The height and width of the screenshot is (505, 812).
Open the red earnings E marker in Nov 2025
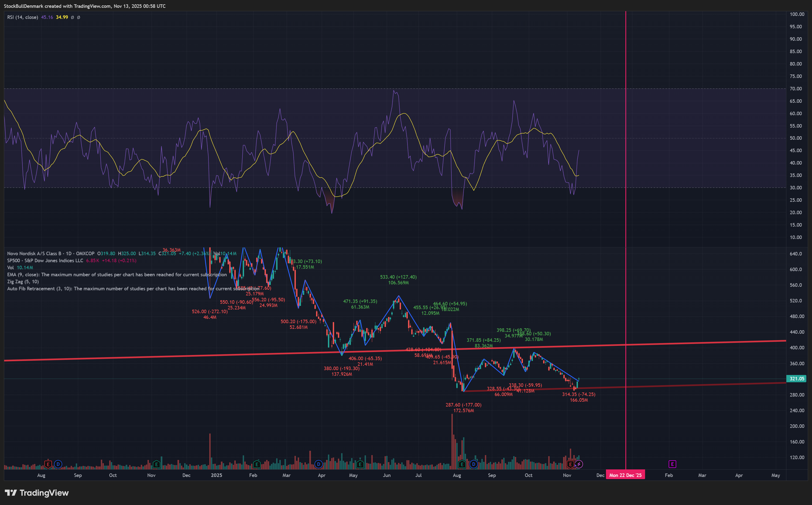tap(570, 464)
